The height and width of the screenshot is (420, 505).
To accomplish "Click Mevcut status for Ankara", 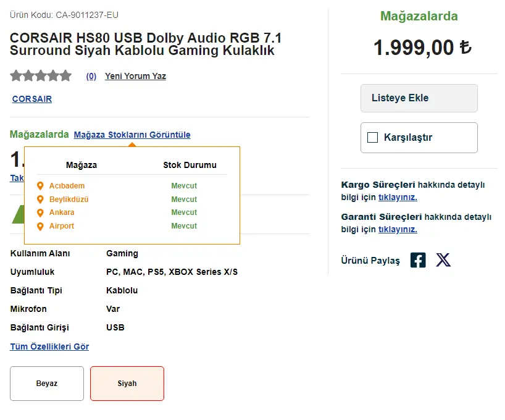I will pos(184,212).
